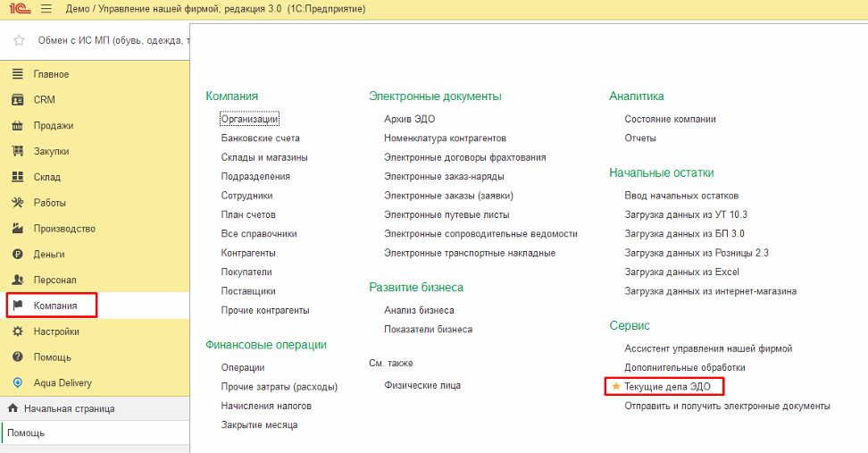Image resolution: width=868 pixels, height=453 pixels.
Task: Open the Главное section
Action: point(95,73)
